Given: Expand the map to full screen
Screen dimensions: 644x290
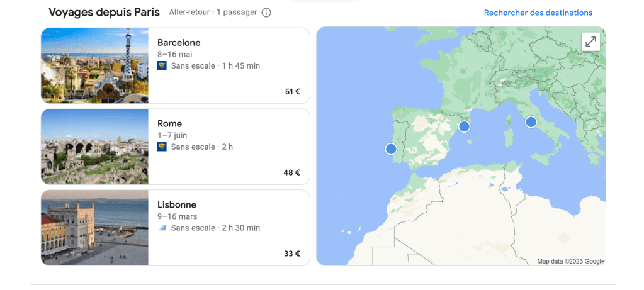Looking at the screenshot, I should pos(590,42).
